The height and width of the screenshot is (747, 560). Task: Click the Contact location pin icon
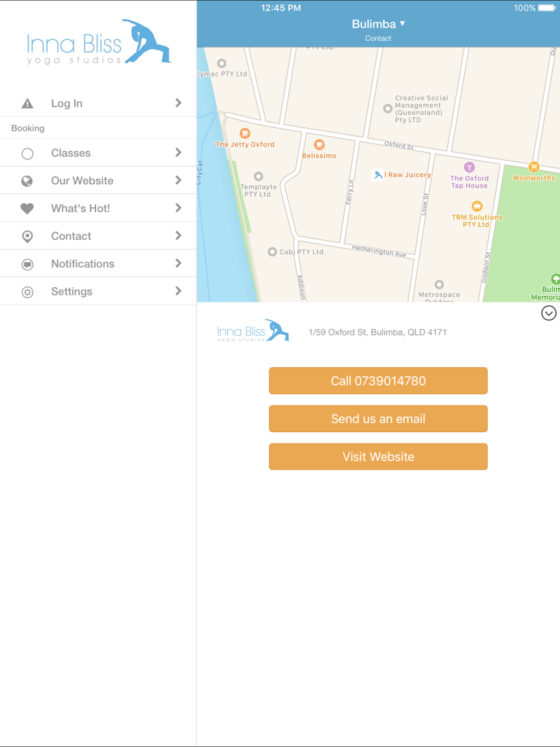[x=27, y=236]
